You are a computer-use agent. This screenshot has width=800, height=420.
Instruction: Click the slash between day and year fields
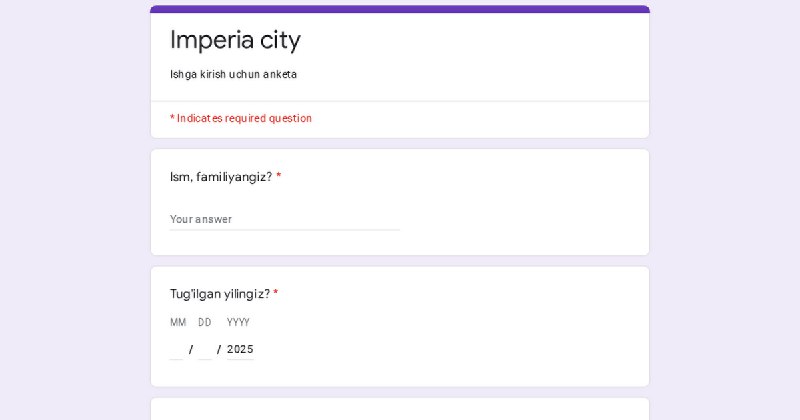click(x=219, y=350)
